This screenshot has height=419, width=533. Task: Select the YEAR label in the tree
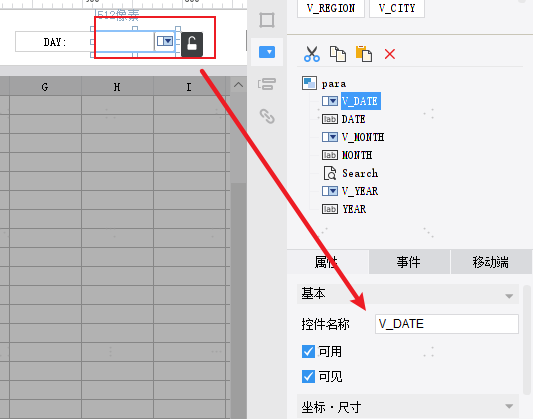(x=354, y=209)
